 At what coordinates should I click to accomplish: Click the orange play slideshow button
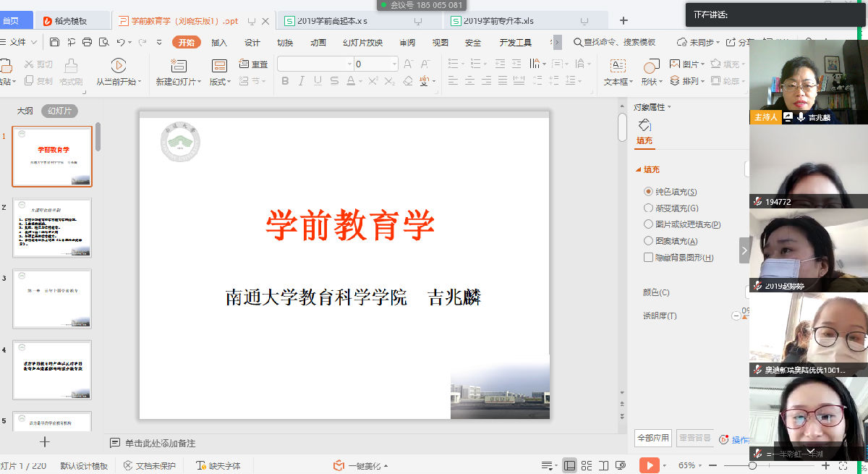coord(649,465)
